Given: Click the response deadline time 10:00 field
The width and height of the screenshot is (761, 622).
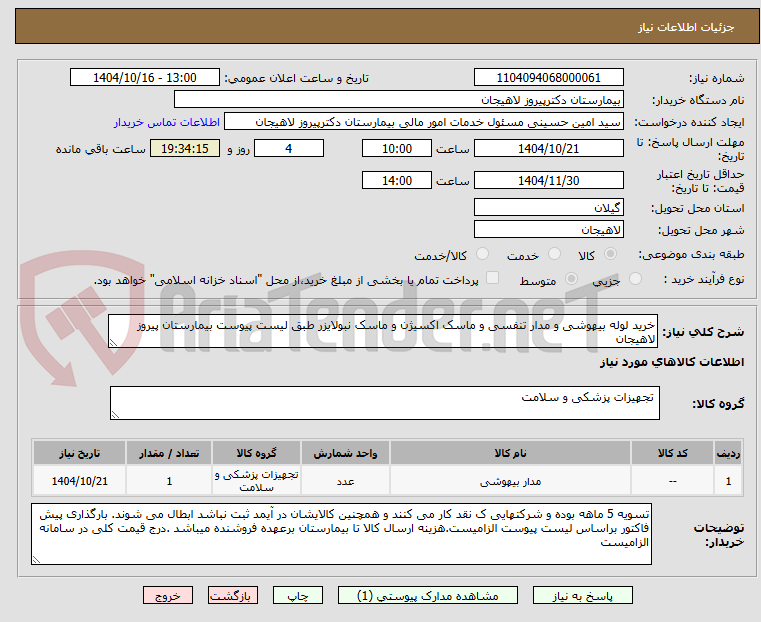Looking at the screenshot, I should 397,148.
